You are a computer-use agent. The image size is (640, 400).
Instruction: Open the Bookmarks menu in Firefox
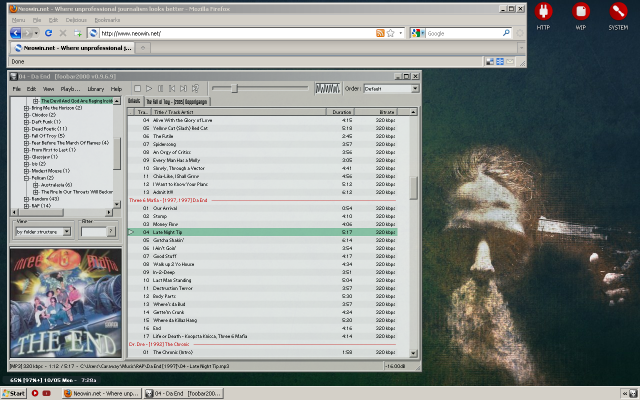107,20
